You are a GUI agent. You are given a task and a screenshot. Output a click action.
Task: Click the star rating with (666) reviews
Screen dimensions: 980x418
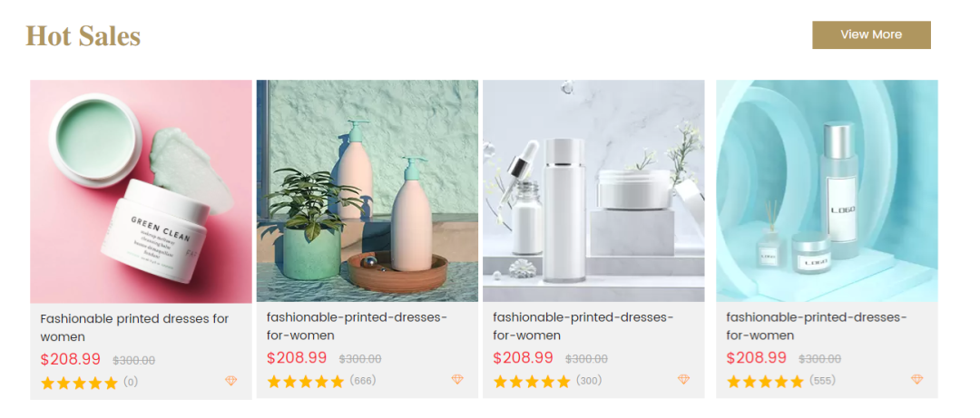click(305, 381)
